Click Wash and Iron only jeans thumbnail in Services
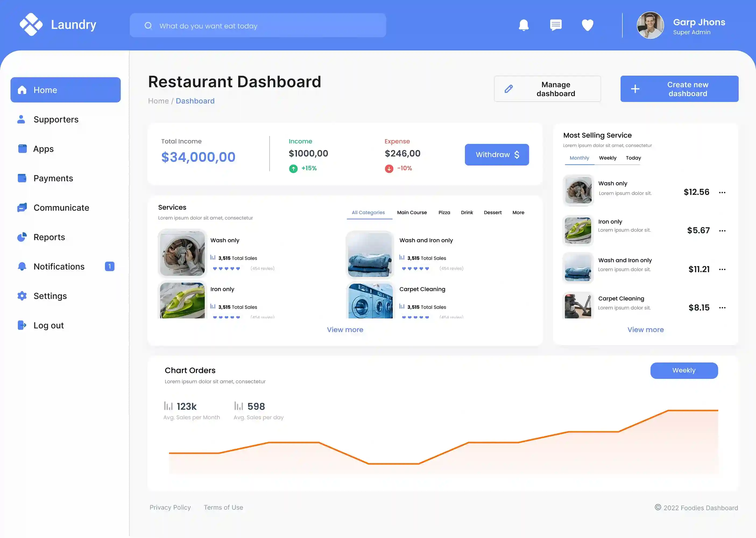 tap(370, 254)
